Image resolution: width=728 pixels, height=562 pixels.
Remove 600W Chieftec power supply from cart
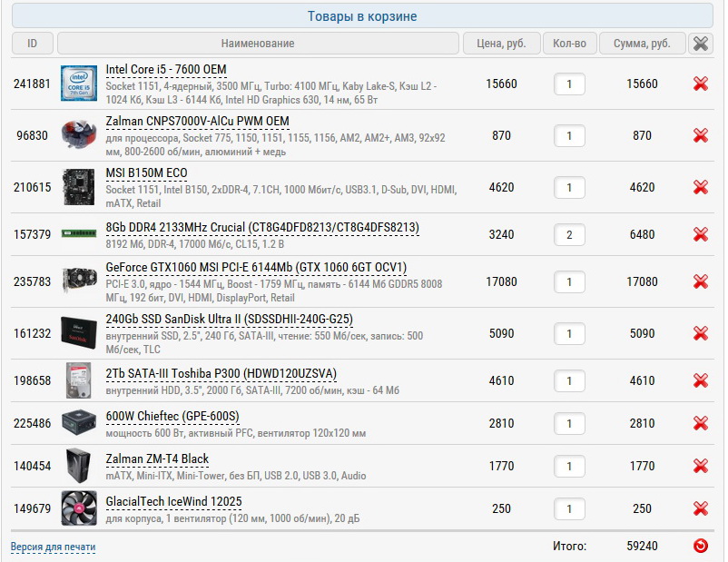tap(700, 424)
